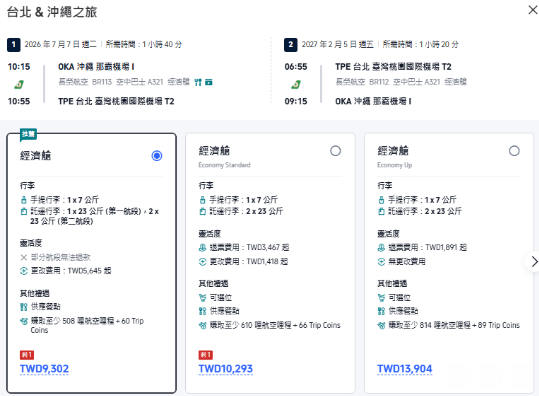Image resolution: width=539 pixels, height=396 pixels.
Task: Click change fee icon beside TWD1,418
Action: (202, 262)
